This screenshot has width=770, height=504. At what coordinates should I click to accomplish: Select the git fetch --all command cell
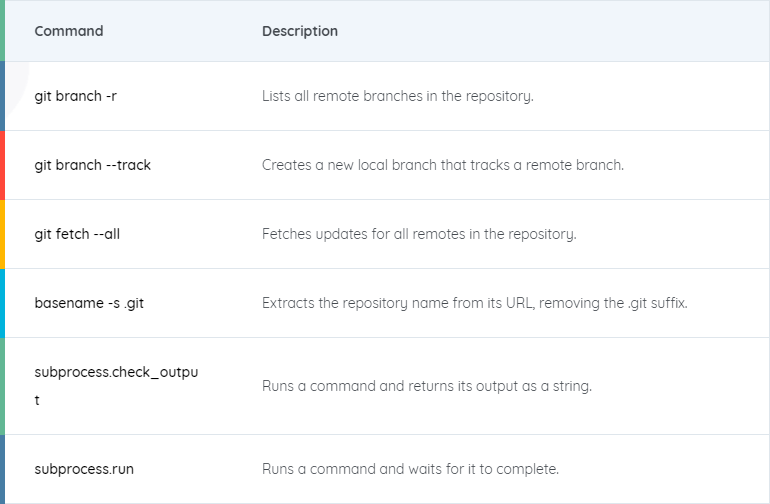coord(77,234)
